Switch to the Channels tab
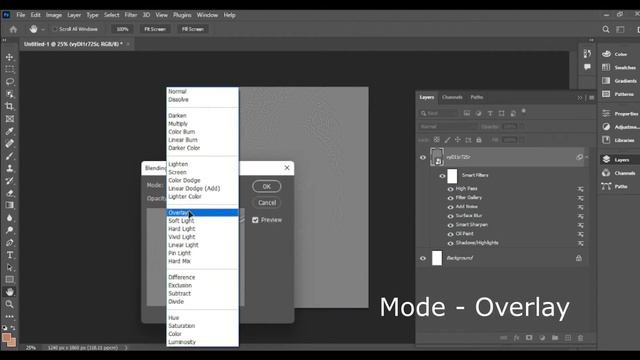Viewport: 640px width, 360px height. point(452,97)
